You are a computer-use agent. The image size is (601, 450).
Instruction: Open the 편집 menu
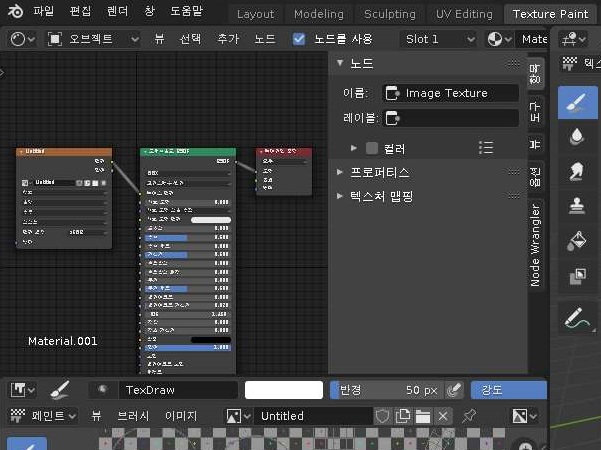click(x=80, y=11)
